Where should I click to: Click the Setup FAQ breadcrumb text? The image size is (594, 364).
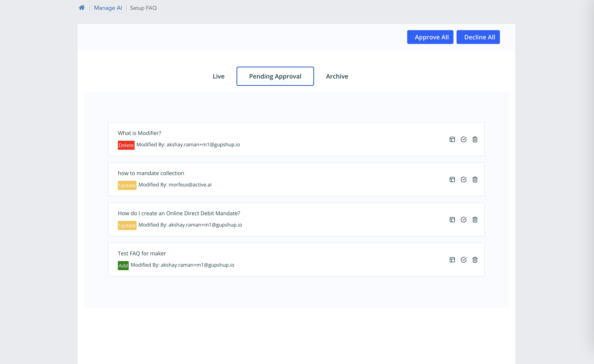pyautogui.click(x=143, y=8)
